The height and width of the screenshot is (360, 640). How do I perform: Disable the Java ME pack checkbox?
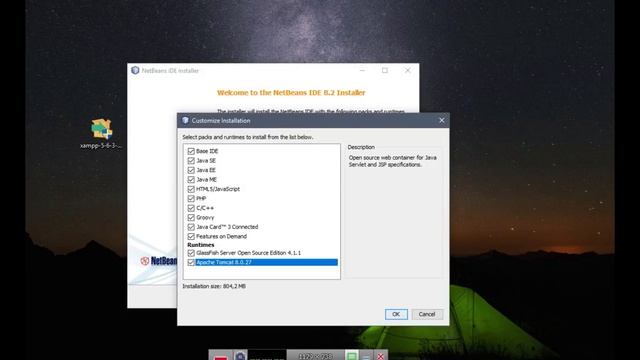pos(191,180)
